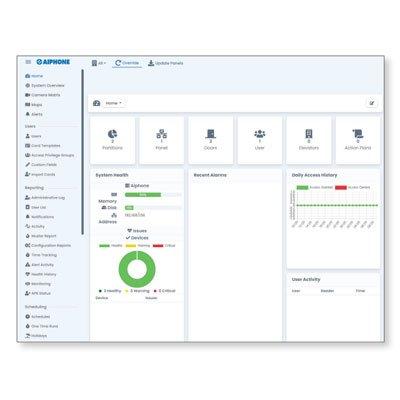Click Update Panels button

(166, 63)
